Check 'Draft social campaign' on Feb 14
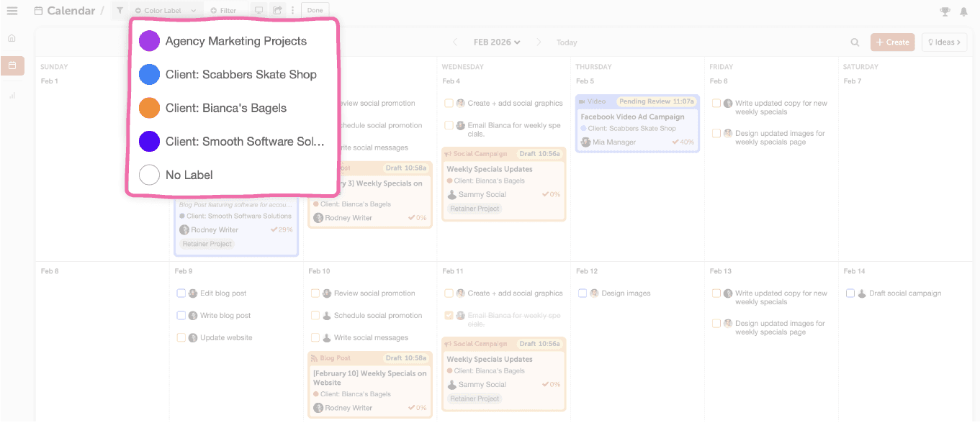This screenshot has width=980, height=433. pos(850,293)
